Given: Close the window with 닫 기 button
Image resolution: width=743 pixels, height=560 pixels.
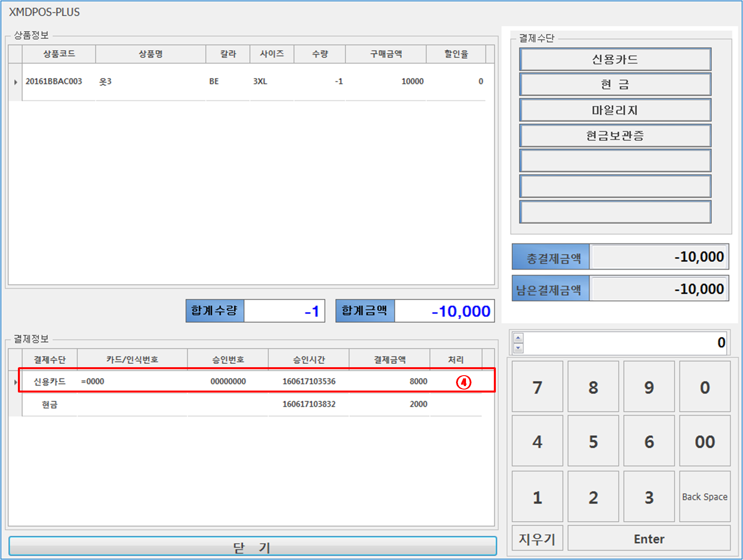Looking at the screenshot, I should click(253, 547).
